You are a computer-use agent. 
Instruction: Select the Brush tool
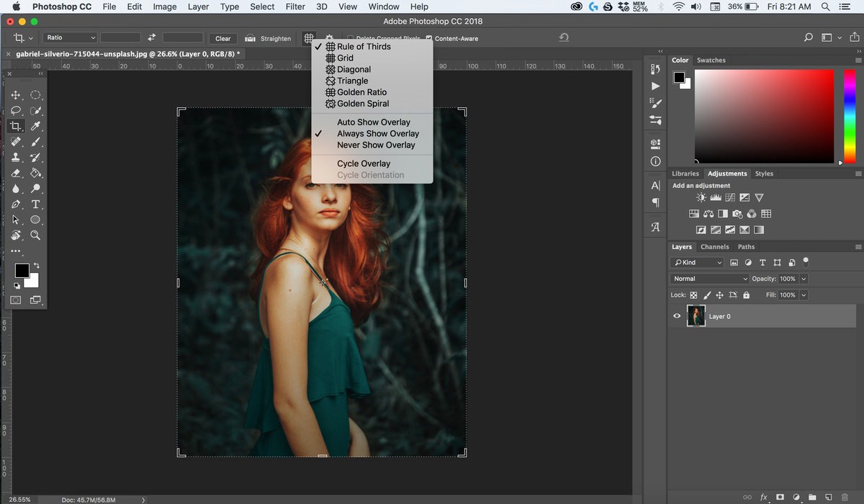click(35, 142)
